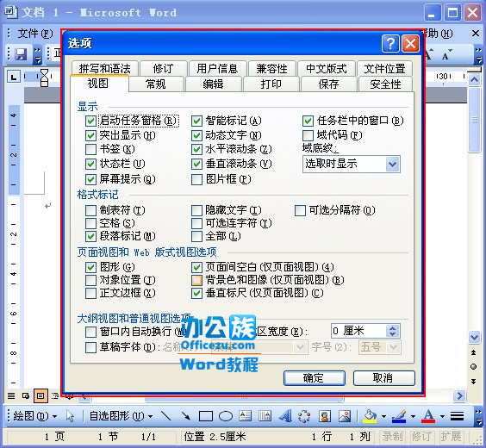Close the document with the X by the Help menu
This screenshot has width=486, height=448.
[x=476, y=34]
